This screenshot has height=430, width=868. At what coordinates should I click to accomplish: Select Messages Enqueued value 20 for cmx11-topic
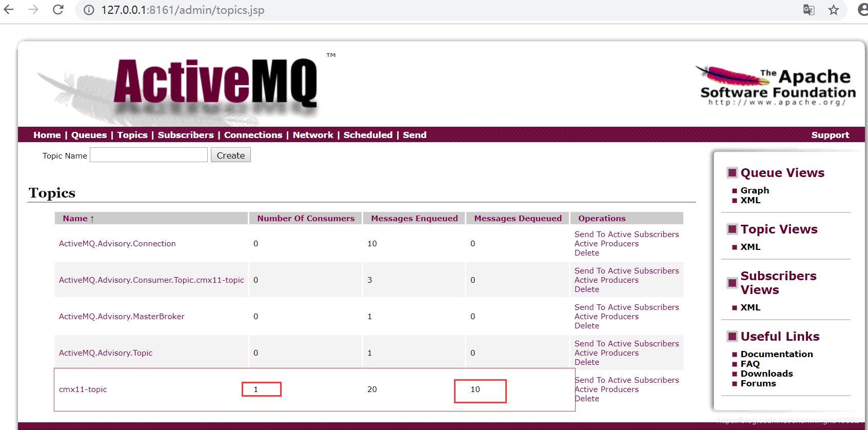(372, 389)
